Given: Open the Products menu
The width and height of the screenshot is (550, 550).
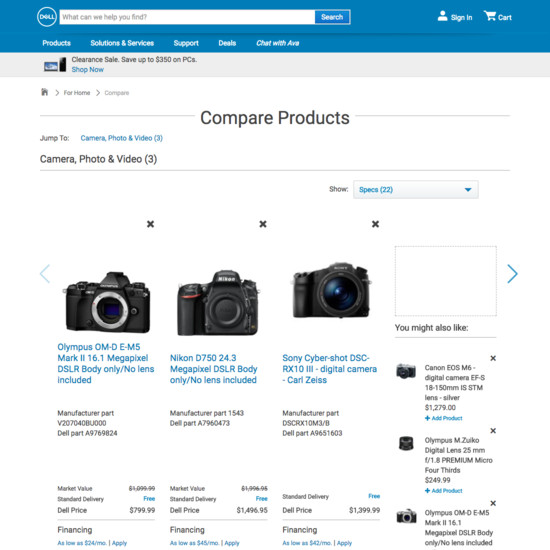Looking at the screenshot, I should [x=56, y=43].
